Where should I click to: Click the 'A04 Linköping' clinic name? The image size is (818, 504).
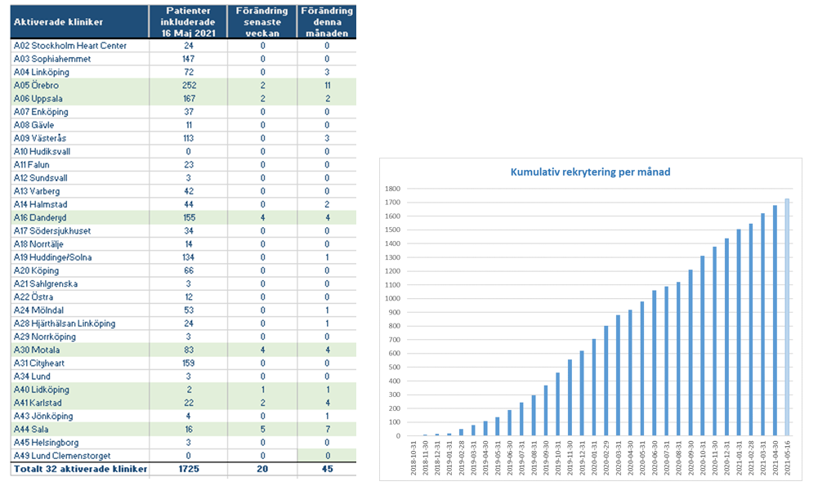pyautogui.click(x=41, y=72)
